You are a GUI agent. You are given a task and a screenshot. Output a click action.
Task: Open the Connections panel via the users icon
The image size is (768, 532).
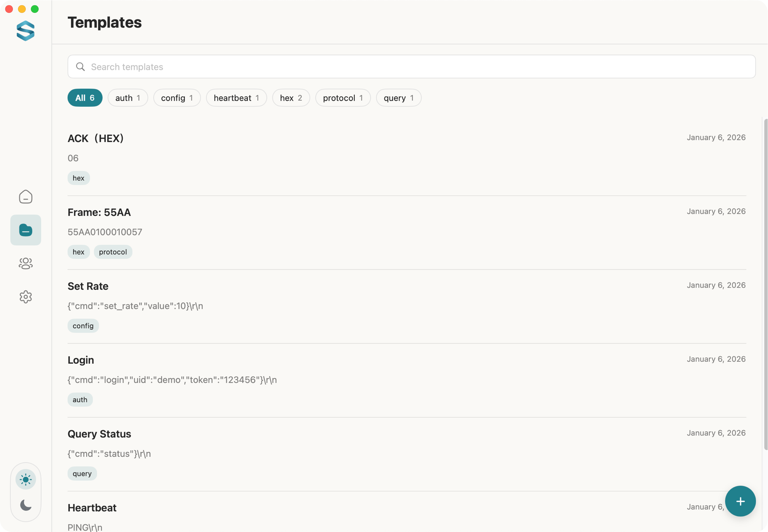click(25, 264)
